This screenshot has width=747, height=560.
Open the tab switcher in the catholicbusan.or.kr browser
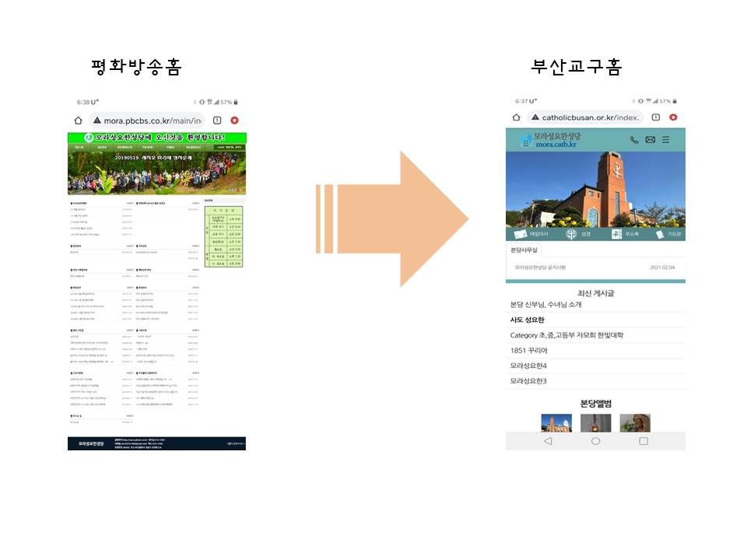tap(655, 117)
